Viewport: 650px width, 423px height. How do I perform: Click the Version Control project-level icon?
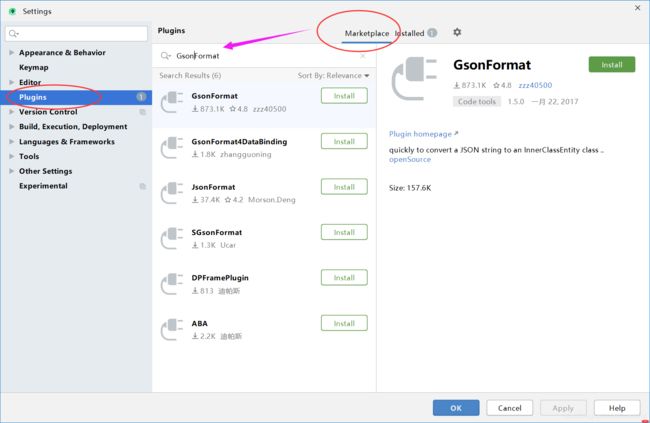coord(143,112)
